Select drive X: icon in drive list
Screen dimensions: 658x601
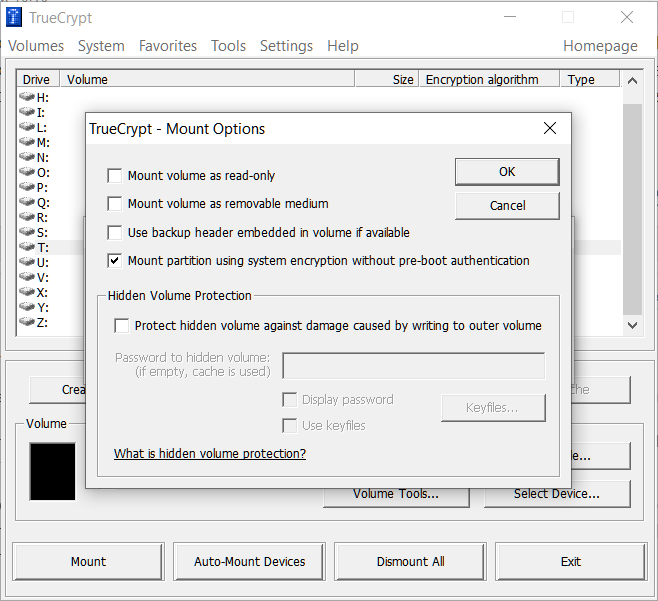[27, 292]
